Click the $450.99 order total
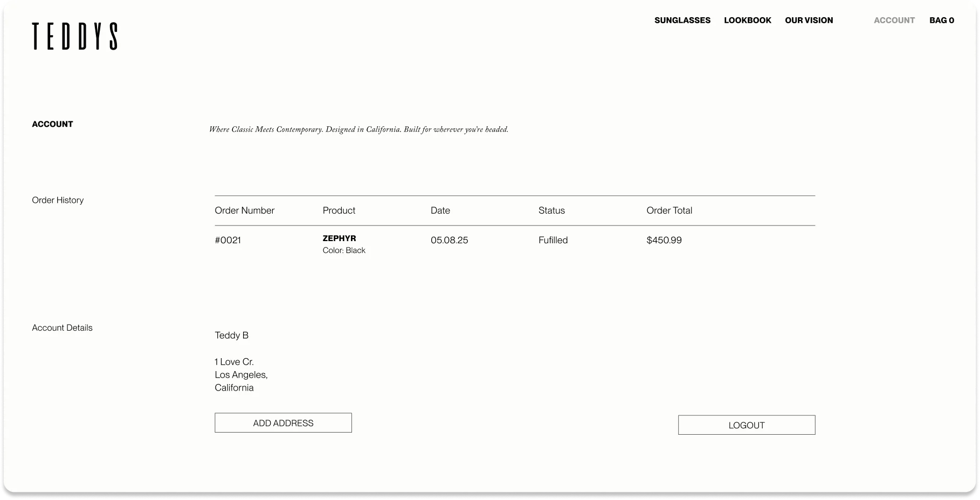980x500 pixels. [x=664, y=240]
